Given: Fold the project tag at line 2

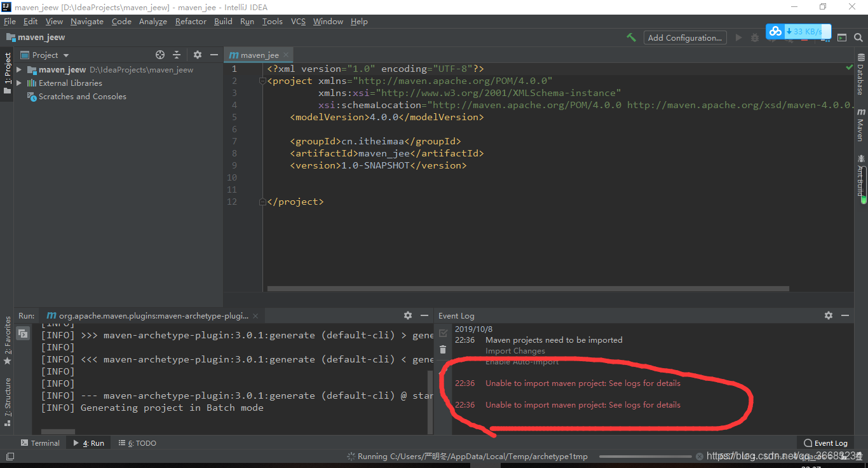Looking at the screenshot, I should (x=262, y=81).
